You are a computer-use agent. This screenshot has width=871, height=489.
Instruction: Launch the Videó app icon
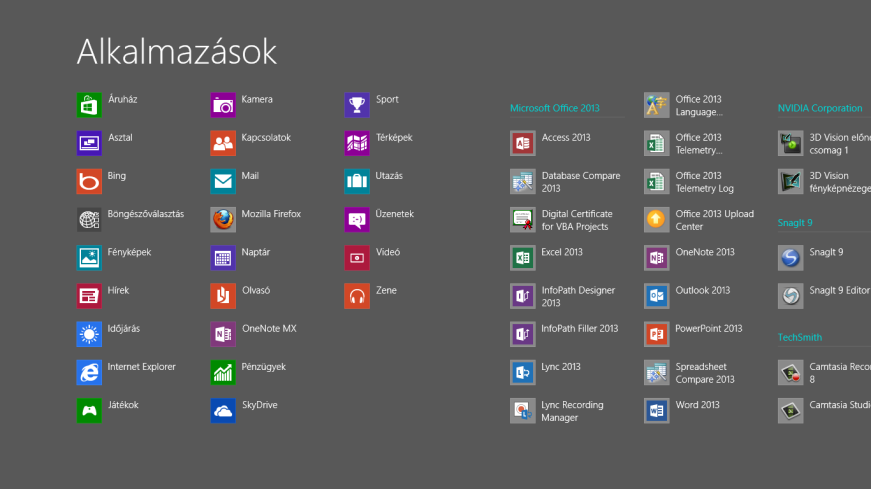coord(357,258)
